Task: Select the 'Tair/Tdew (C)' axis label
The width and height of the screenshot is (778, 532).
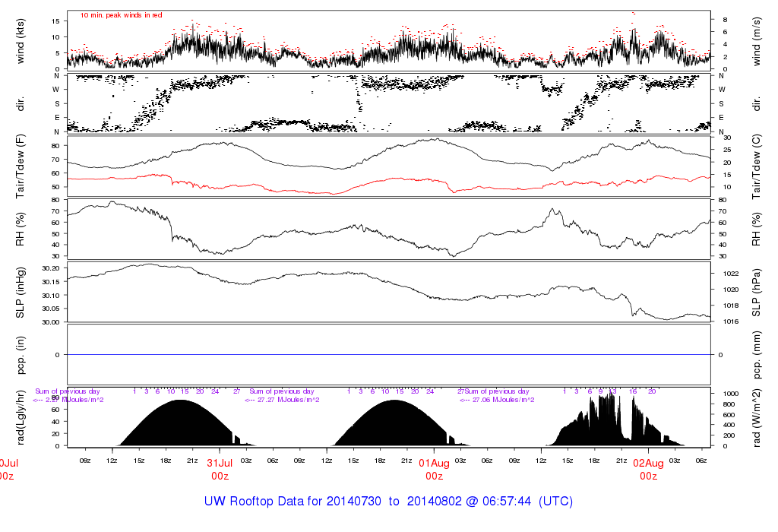Action: click(756, 166)
